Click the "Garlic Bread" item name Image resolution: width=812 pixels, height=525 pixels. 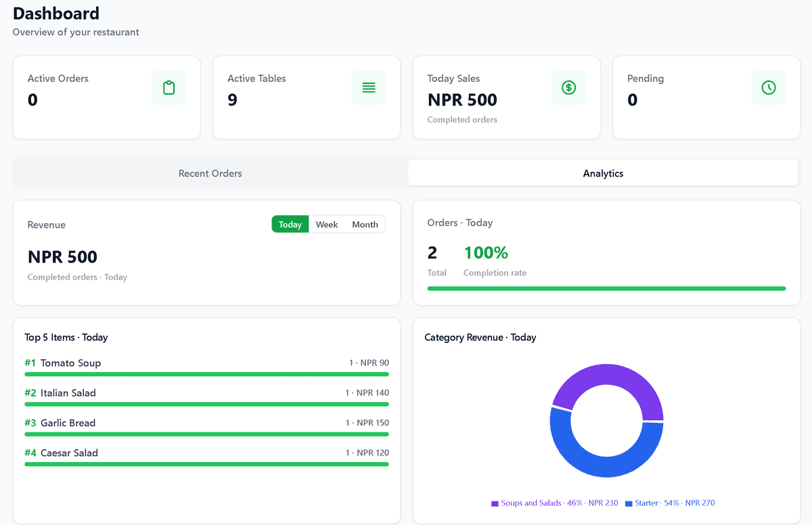pyautogui.click(x=68, y=423)
